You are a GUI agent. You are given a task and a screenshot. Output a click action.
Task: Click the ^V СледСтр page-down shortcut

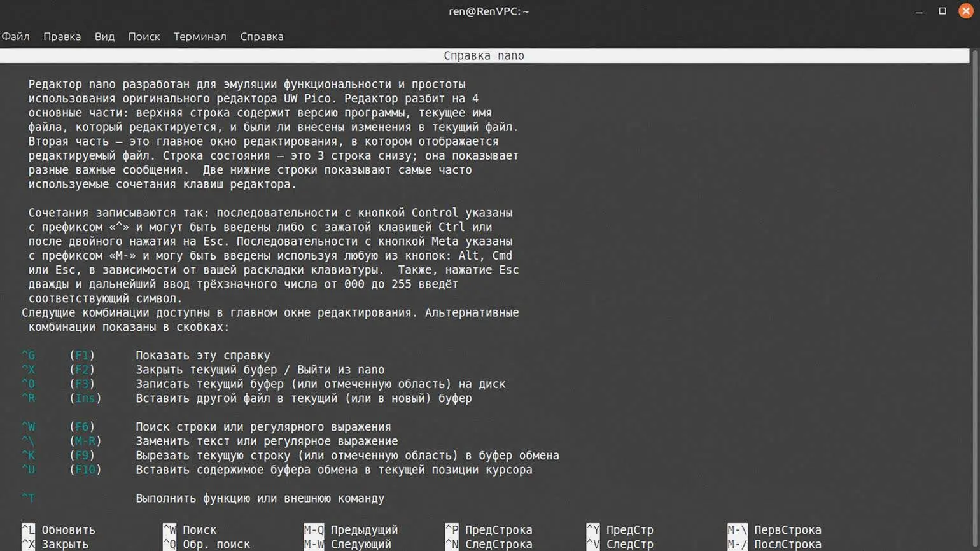[620, 545]
